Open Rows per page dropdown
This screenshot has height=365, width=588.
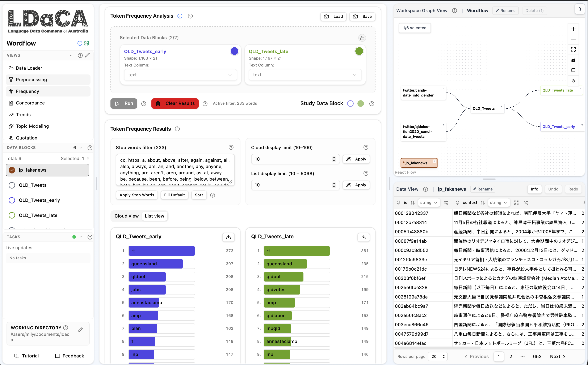coord(438,357)
